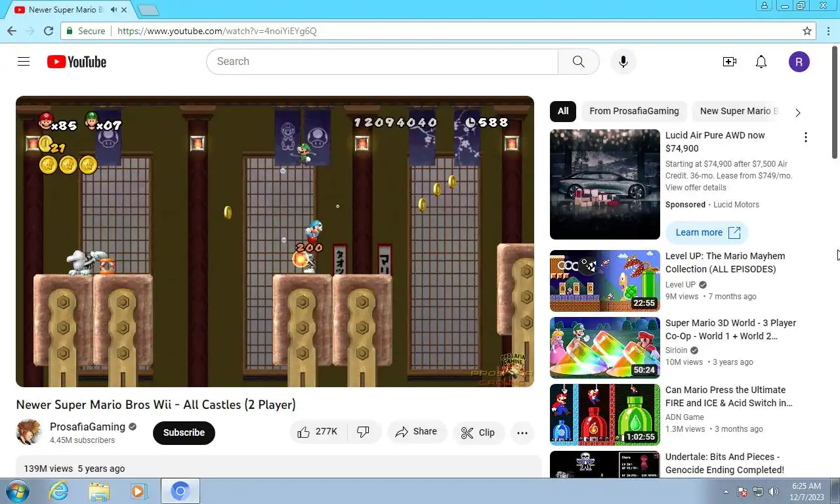This screenshot has width=840, height=504.
Task: Go to the YouTube home logo
Action: pos(77,62)
